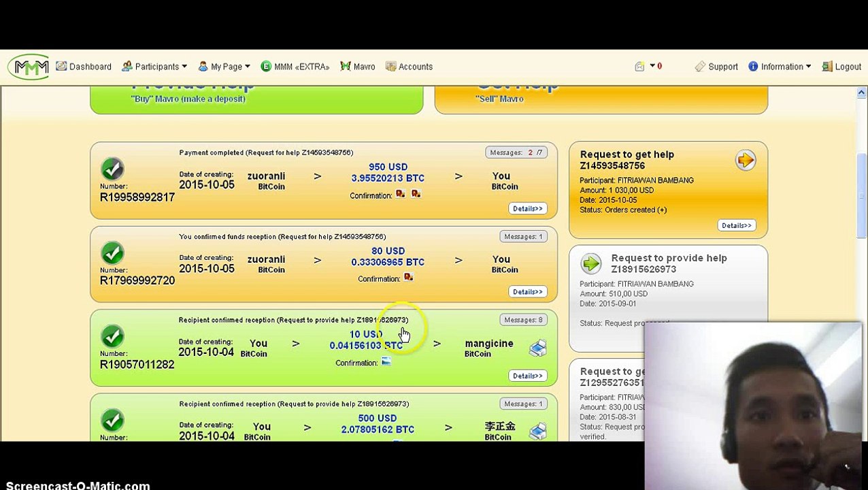This screenshot has height=490, width=868.
Task: Click order number R17969992720
Action: click(x=137, y=280)
